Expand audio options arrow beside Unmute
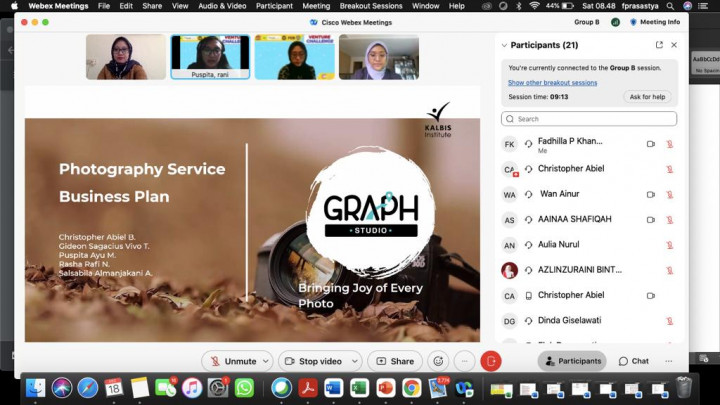Viewport: 720px width, 405px height. click(x=266, y=361)
